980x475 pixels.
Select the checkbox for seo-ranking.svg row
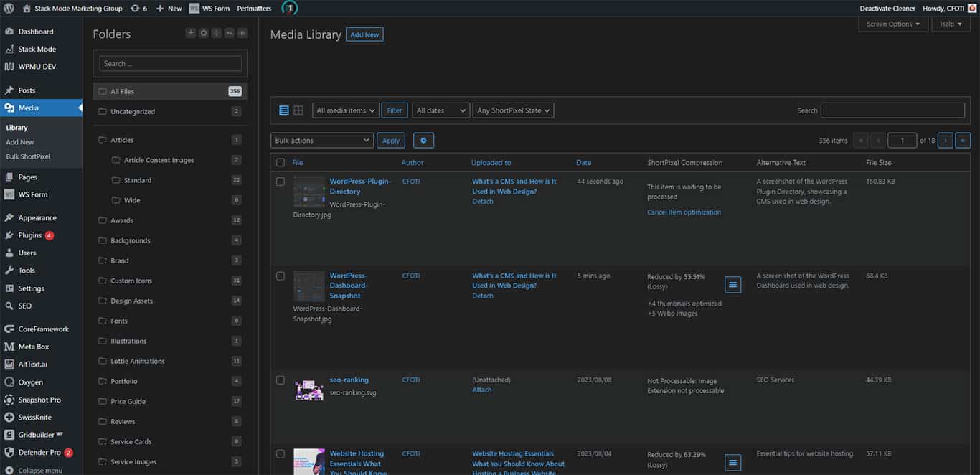pos(281,380)
